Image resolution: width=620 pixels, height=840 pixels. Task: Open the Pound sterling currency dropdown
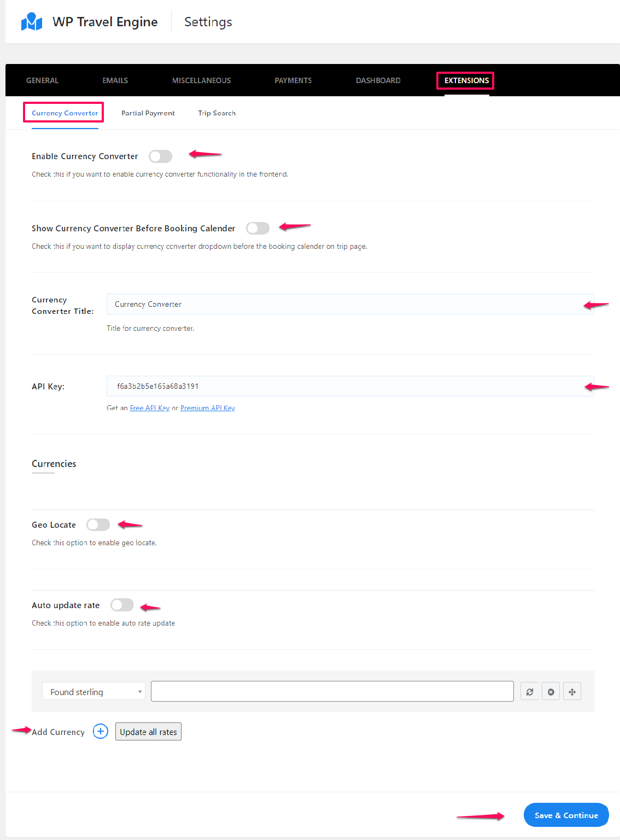(94, 691)
